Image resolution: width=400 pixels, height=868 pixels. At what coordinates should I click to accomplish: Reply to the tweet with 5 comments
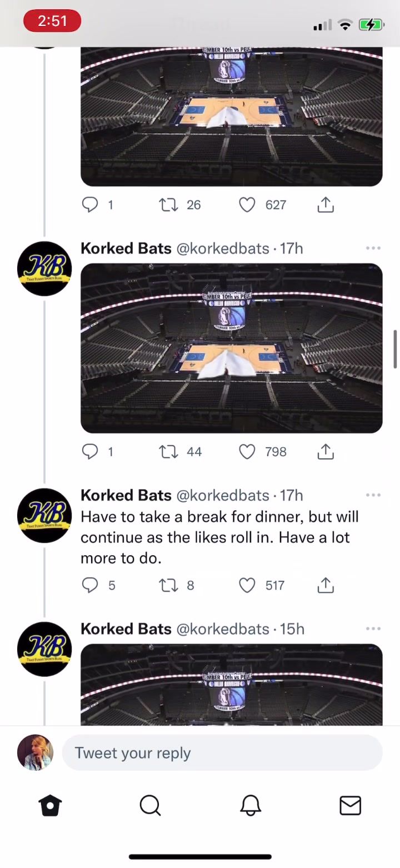pos(90,585)
